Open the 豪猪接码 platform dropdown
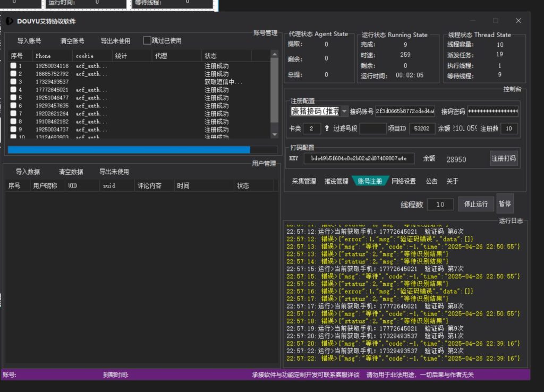This screenshot has width=544, height=392. [344, 112]
